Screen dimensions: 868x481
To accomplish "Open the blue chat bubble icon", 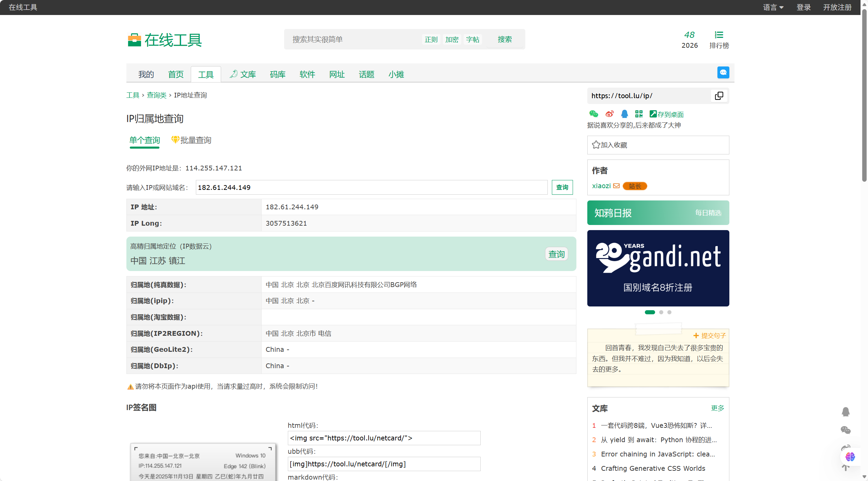I will tap(723, 72).
